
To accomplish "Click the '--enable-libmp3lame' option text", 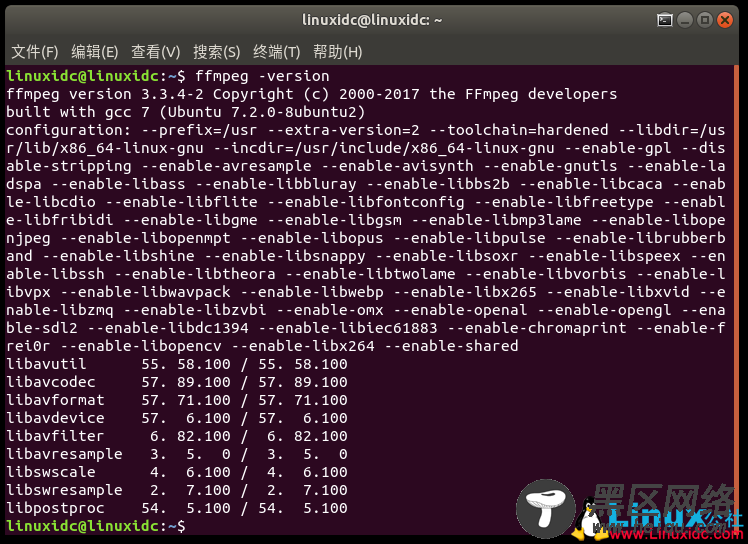I will point(497,220).
